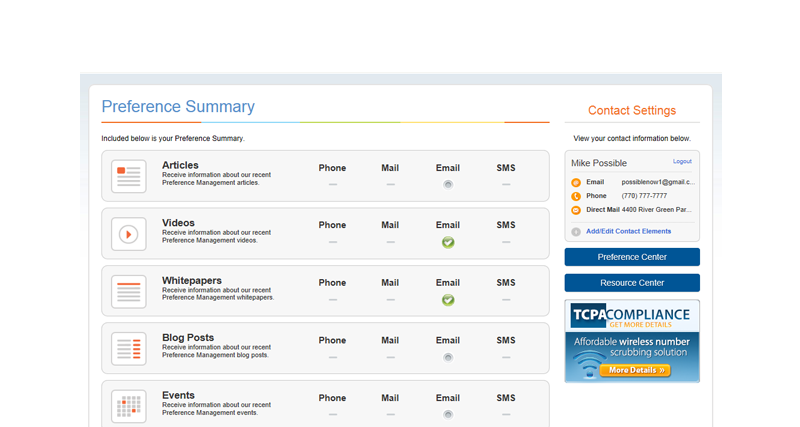
Task: Toggle the Whitepapers SMS preference dash
Action: pyautogui.click(x=506, y=300)
